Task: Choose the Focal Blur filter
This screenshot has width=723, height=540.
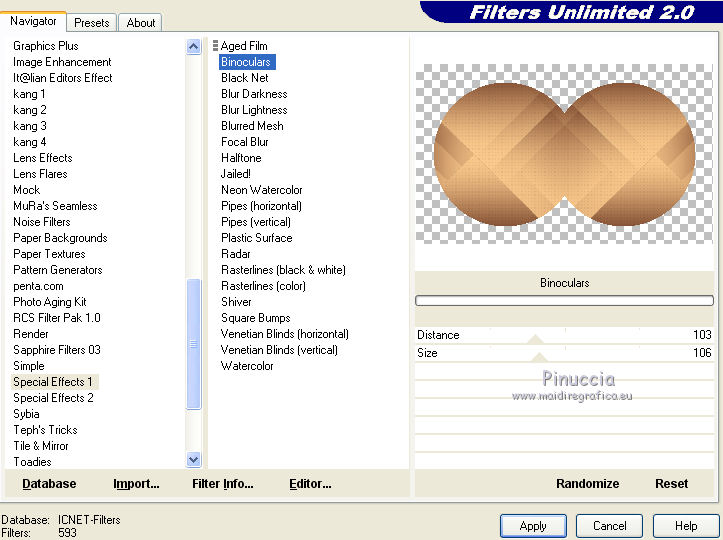Action: (244, 142)
